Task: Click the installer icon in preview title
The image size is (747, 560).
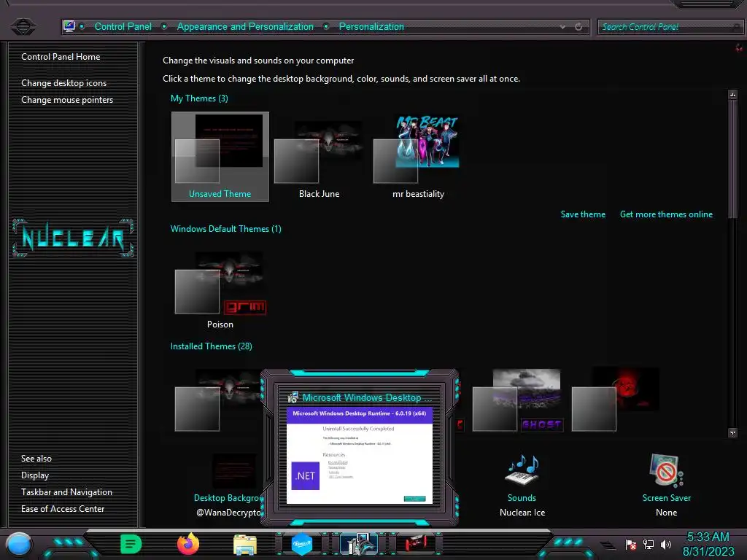Action: pyautogui.click(x=293, y=397)
